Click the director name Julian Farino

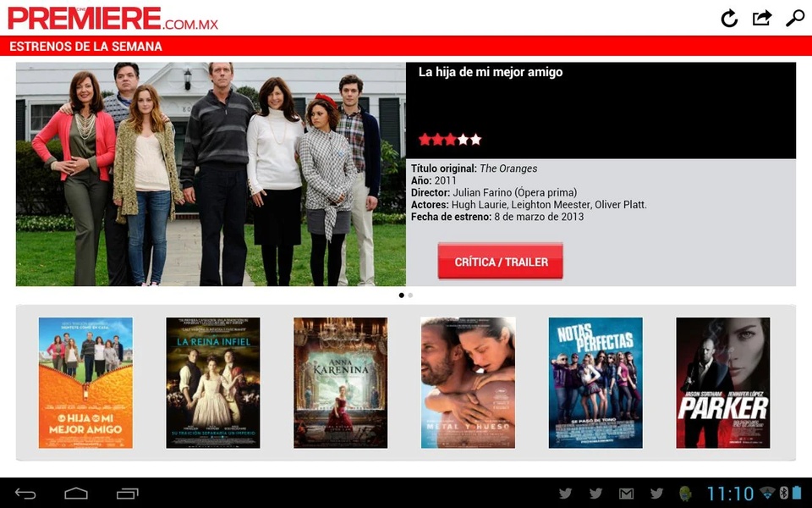(483, 193)
